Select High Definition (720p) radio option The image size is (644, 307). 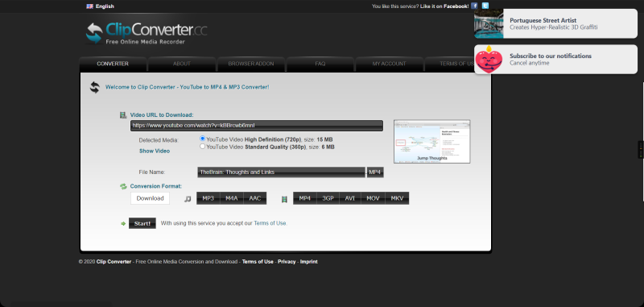pyautogui.click(x=202, y=139)
